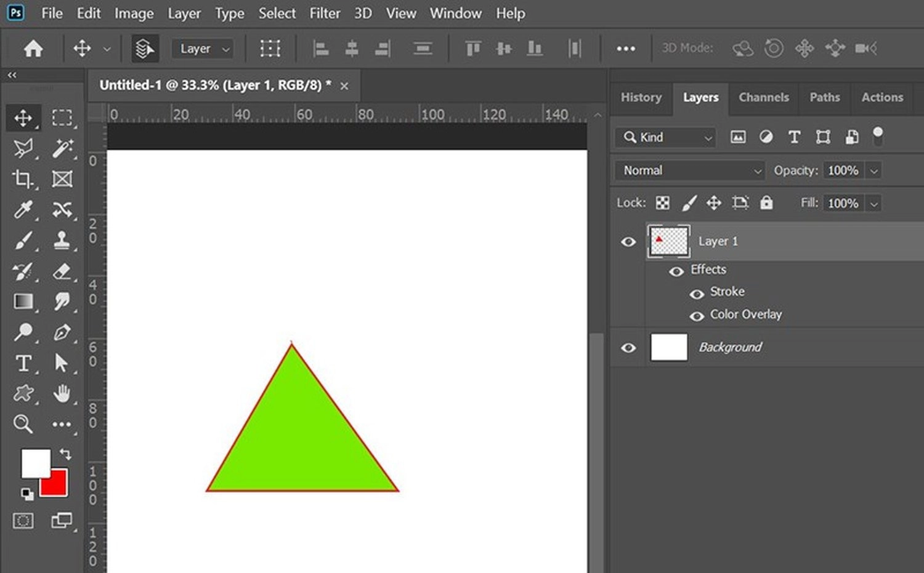Image resolution: width=924 pixels, height=573 pixels.
Task: Hide the Background layer eye
Action: pos(628,348)
